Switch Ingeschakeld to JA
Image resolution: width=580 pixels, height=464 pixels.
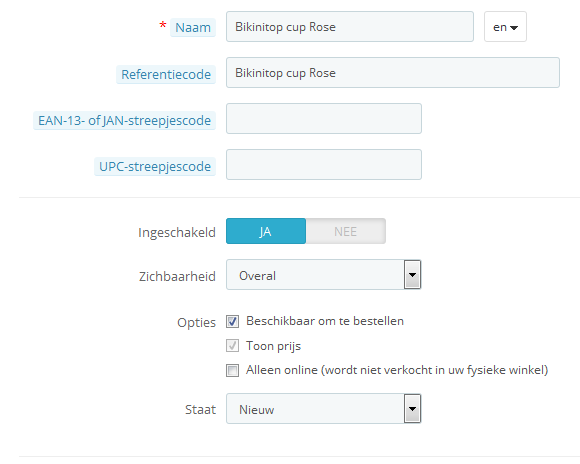(x=266, y=231)
